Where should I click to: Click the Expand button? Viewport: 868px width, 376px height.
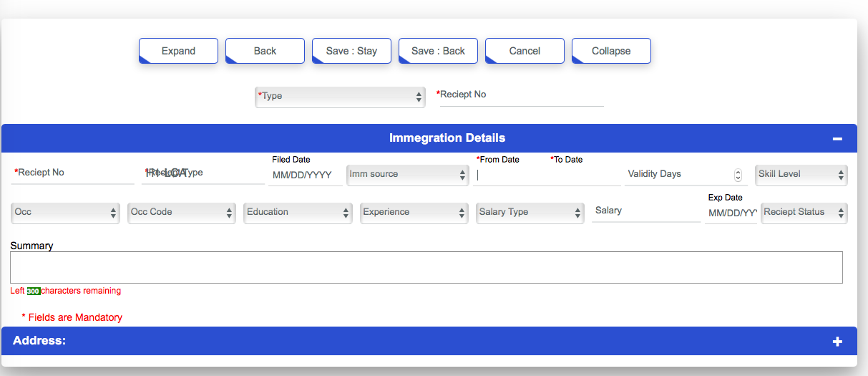(x=178, y=51)
